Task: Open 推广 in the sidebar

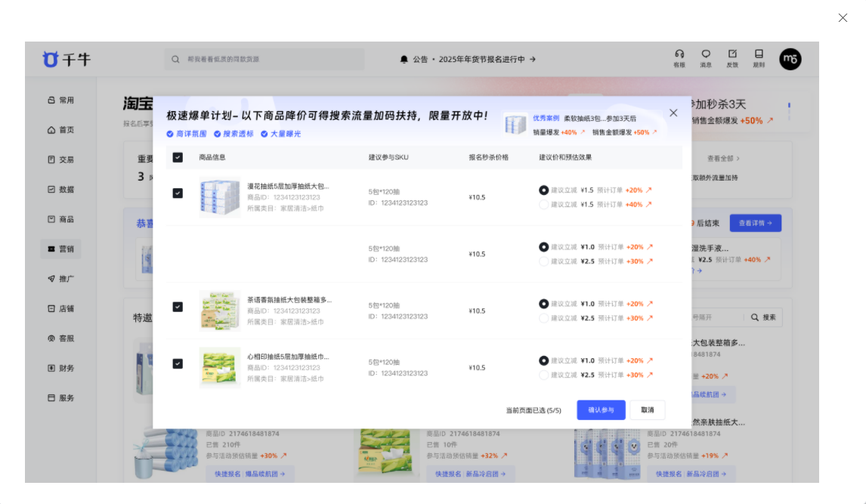Action: point(60,279)
